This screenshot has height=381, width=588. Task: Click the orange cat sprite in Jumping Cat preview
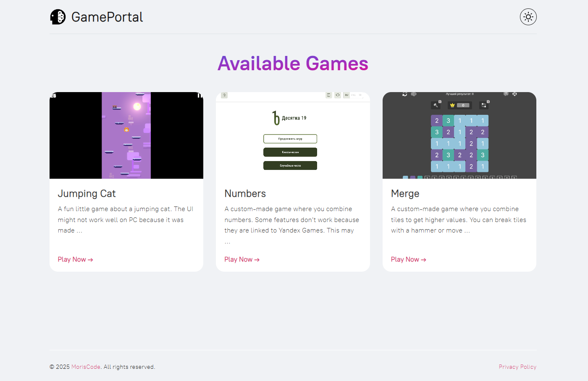coord(126,130)
